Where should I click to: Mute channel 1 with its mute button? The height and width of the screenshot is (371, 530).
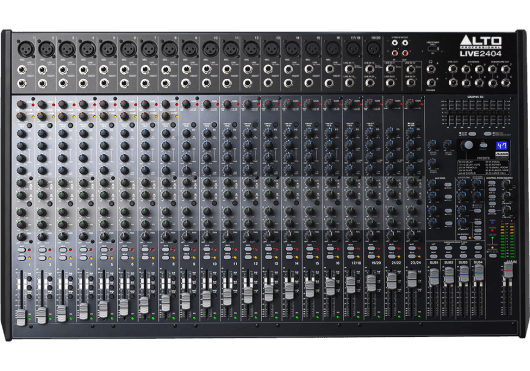point(22,250)
